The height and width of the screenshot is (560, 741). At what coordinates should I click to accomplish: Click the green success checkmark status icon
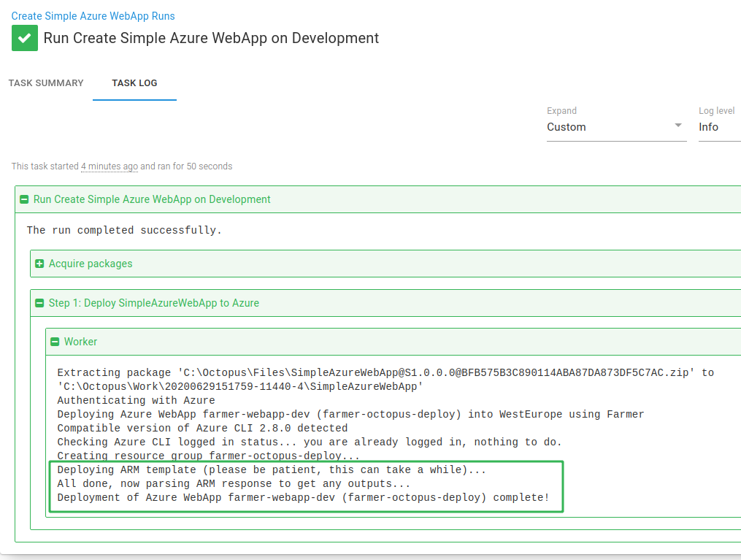[x=24, y=38]
